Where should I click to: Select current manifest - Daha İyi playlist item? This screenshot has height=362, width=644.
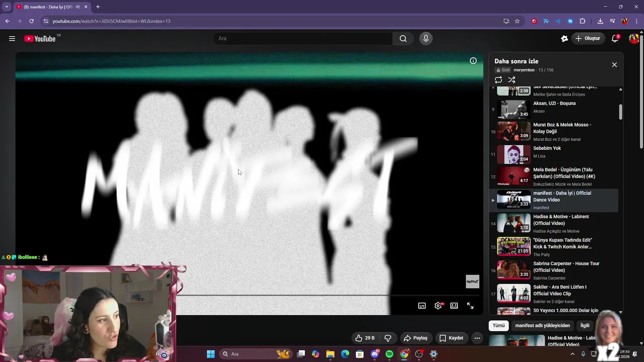coord(553,200)
